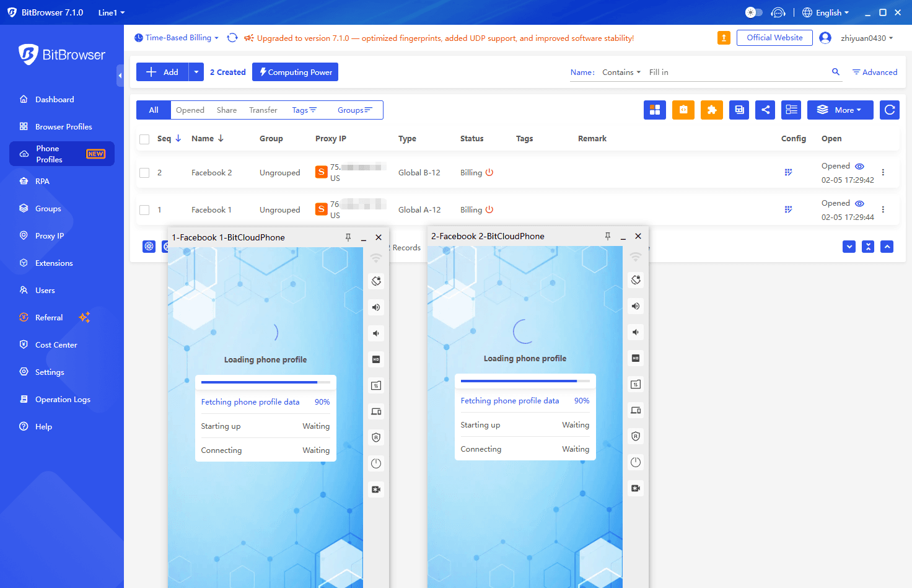This screenshot has height=588, width=912.
Task: Open the Contains filter dropdown next to Name
Action: [621, 72]
